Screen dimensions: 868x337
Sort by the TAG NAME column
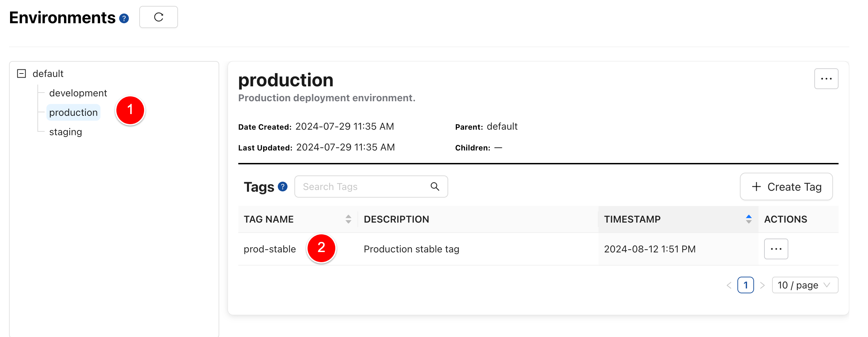coord(298,219)
